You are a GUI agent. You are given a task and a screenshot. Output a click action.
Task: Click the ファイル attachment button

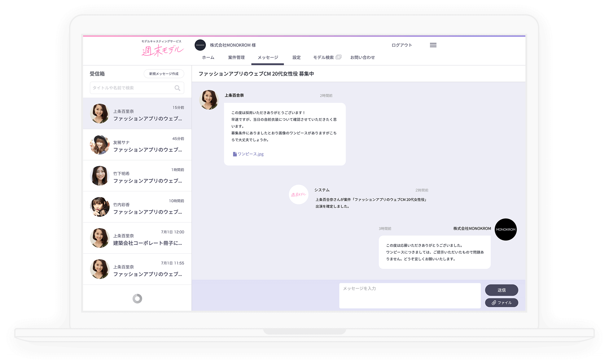coord(502,303)
